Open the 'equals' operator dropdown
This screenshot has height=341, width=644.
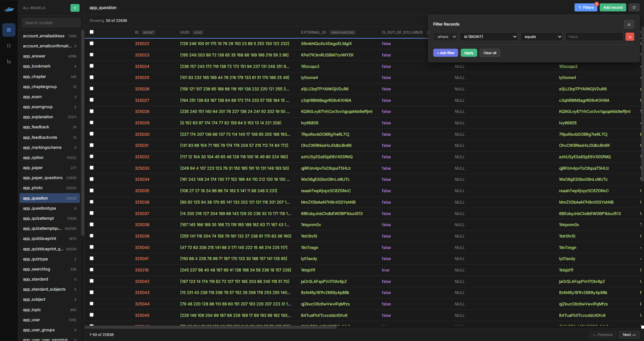point(541,37)
